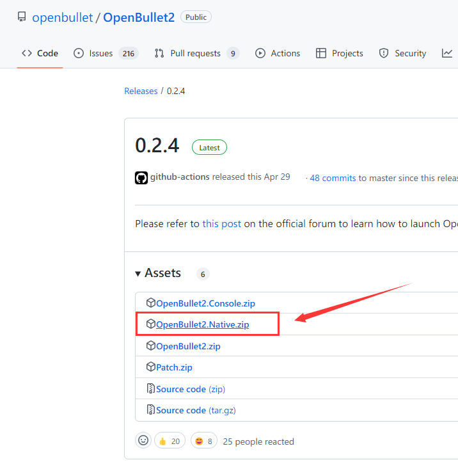This screenshot has height=476, width=458.
Task: Toggle the heart-eyes reaction with 8
Action: pos(204,441)
